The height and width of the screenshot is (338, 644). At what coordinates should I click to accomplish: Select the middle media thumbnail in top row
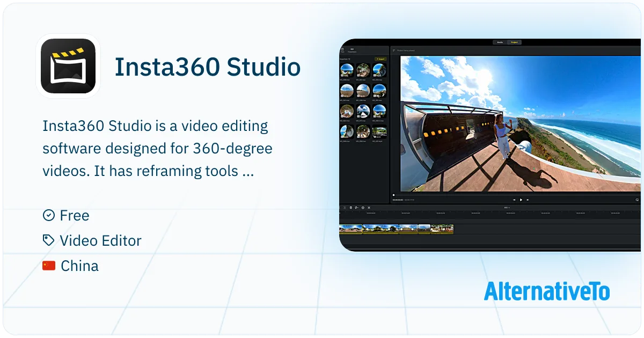point(363,70)
